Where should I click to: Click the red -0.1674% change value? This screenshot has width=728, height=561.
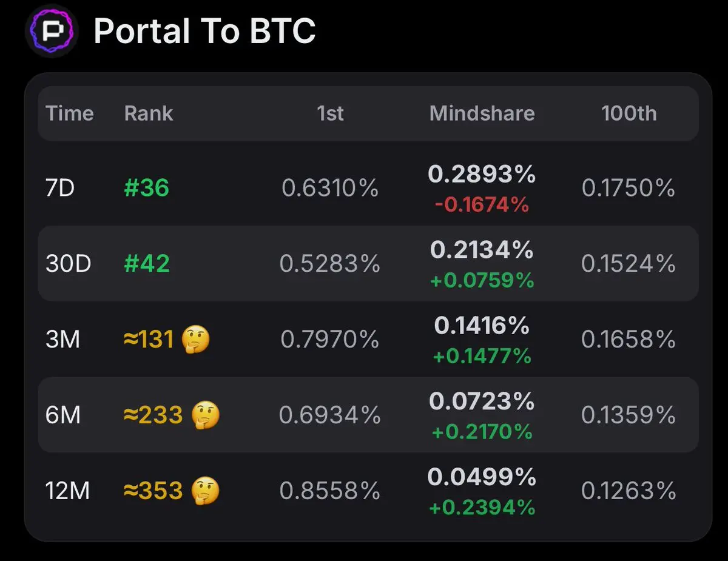pos(482,205)
